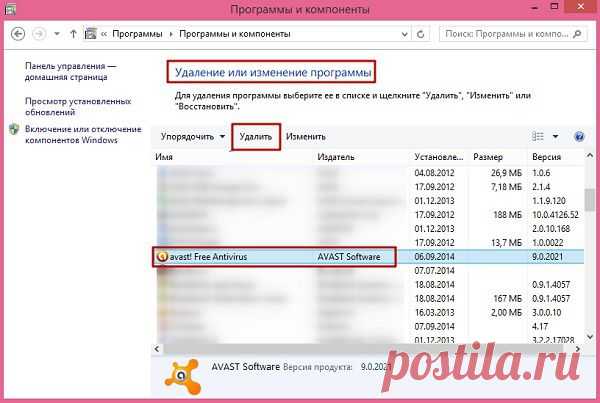Sort by 'Издатель' column header
Viewport: 600px width, 403px height.
[336, 157]
